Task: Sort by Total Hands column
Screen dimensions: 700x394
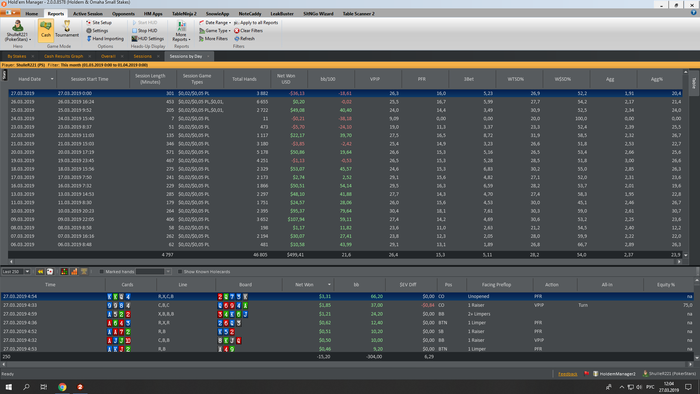Action: point(244,79)
